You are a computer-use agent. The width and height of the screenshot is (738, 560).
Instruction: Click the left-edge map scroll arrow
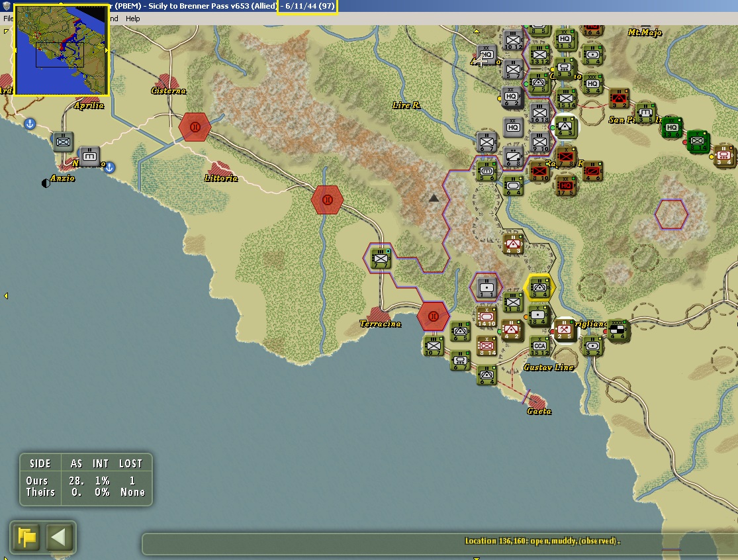coord(6,296)
